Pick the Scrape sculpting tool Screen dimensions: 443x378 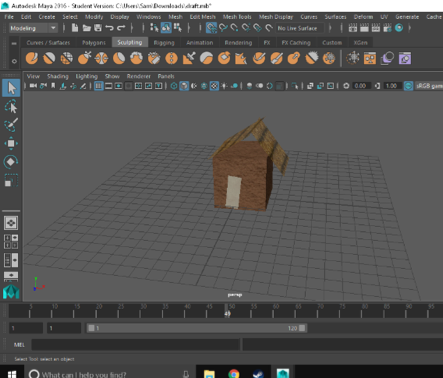pos(224,58)
